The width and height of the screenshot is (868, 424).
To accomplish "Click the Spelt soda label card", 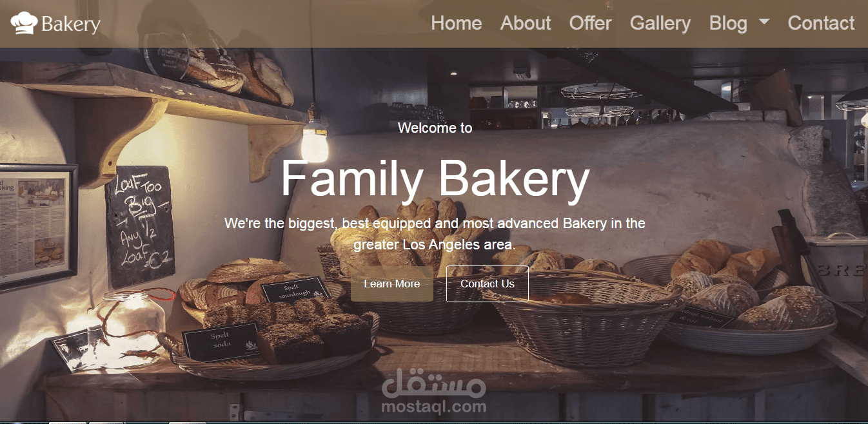I will point(221,342).
